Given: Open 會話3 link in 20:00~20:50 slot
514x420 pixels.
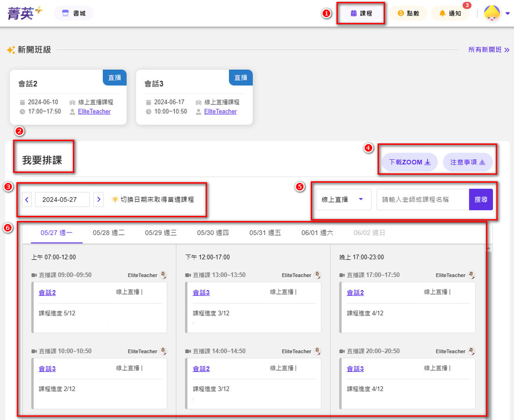Looking at the screenshot, I should click(x=355, y=368).
